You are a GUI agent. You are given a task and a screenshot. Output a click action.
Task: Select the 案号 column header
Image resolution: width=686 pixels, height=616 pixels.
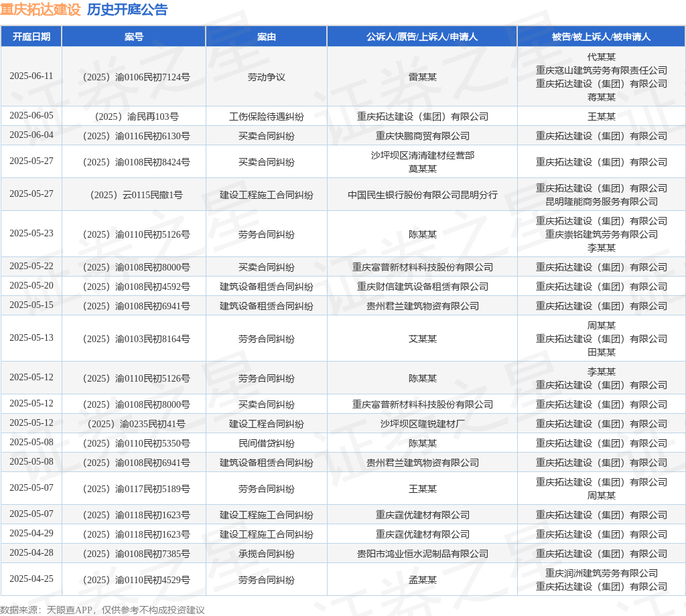click(x=134, y=37)
